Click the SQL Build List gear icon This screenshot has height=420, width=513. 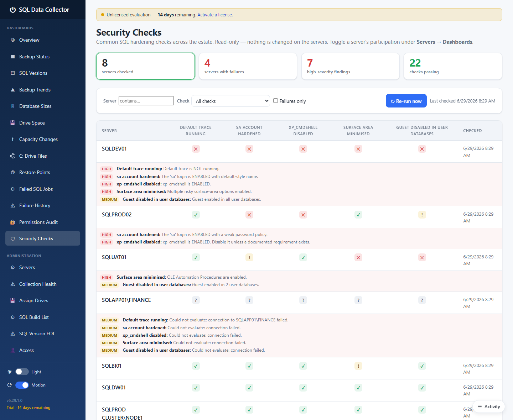13,317
